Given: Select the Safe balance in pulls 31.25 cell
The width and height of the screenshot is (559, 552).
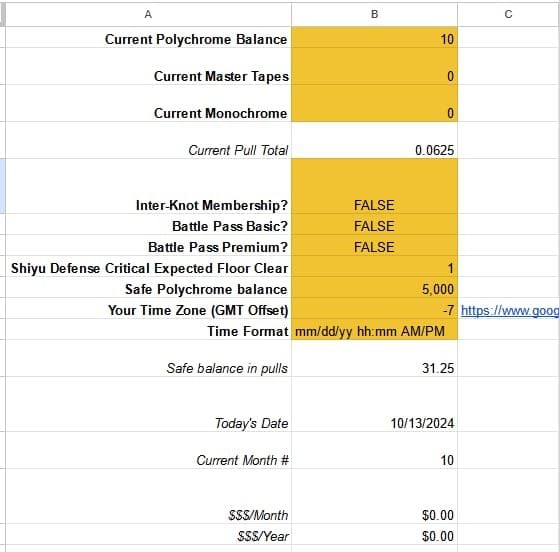Looking at the screenshot, I should click(374, 358).
